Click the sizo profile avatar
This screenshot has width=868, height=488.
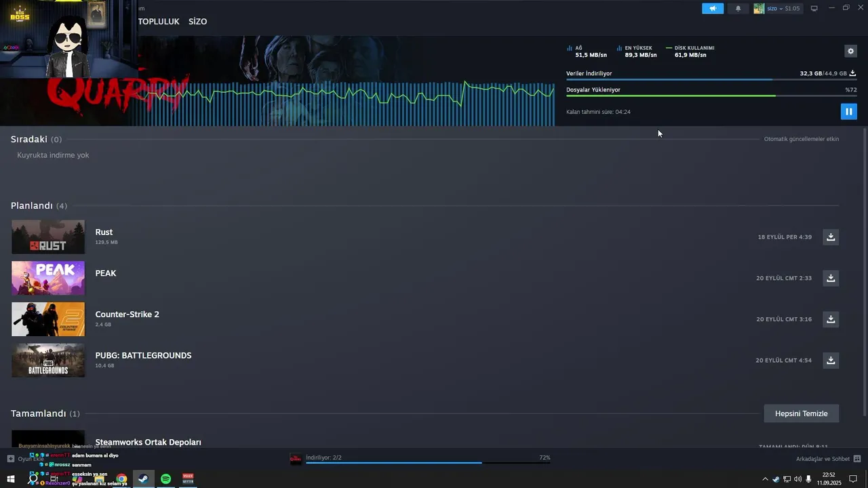click(759, 8)
